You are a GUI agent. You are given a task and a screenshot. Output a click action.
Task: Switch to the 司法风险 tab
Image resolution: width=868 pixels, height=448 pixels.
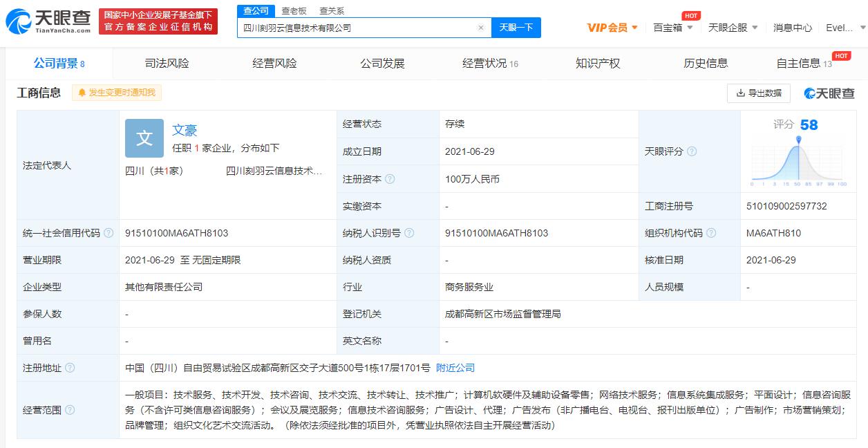(x=167, y=64)
